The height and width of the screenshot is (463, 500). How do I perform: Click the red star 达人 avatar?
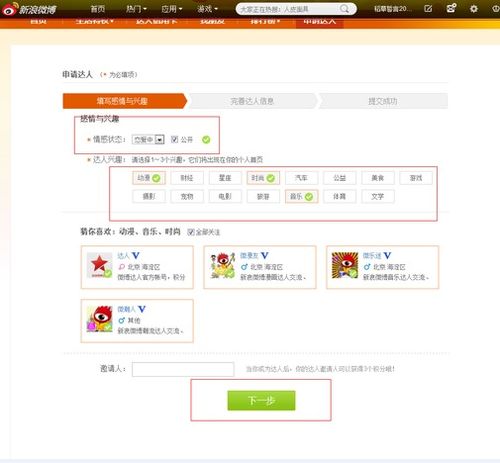point(99,265)
